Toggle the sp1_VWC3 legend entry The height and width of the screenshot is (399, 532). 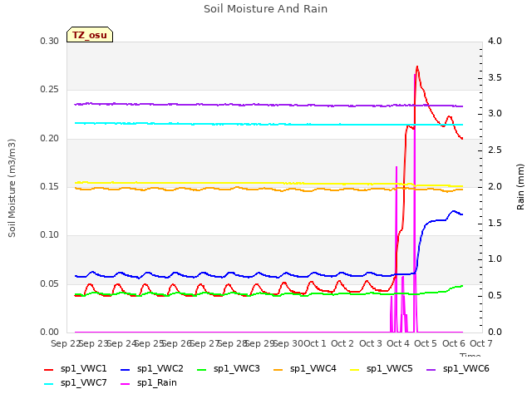pyautogui.click(x=229, y=369)
